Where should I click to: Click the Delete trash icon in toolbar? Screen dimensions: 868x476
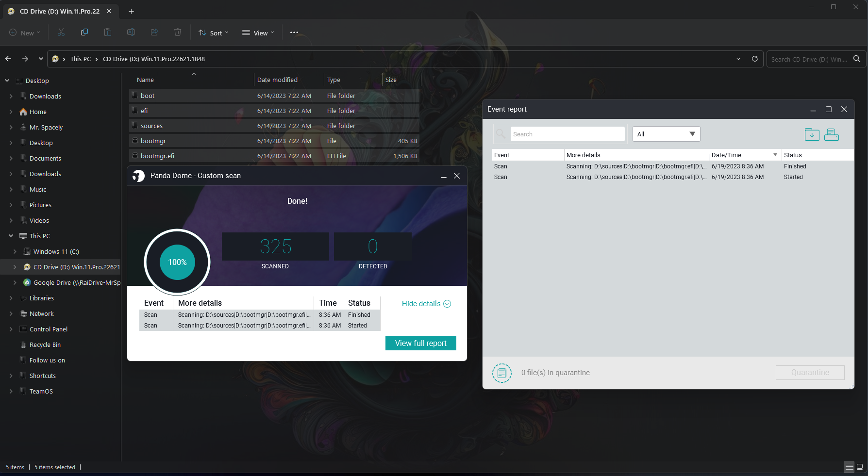pos(178,33)
